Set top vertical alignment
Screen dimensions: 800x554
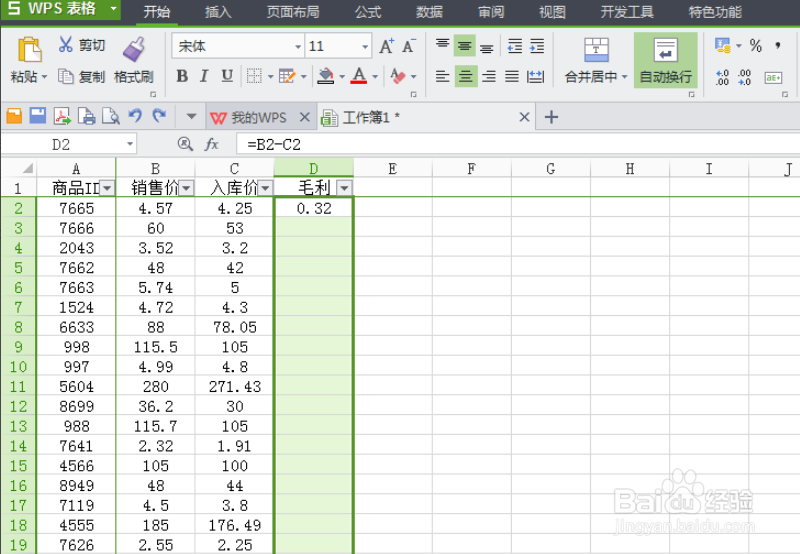[x=442, y=45]
